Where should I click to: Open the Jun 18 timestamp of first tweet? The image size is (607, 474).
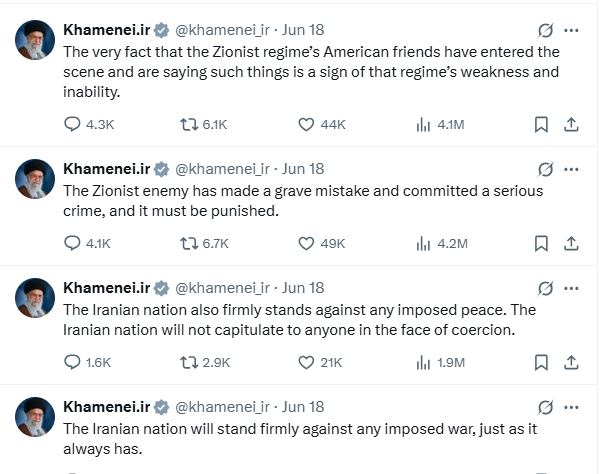click(x=303, y=30)
